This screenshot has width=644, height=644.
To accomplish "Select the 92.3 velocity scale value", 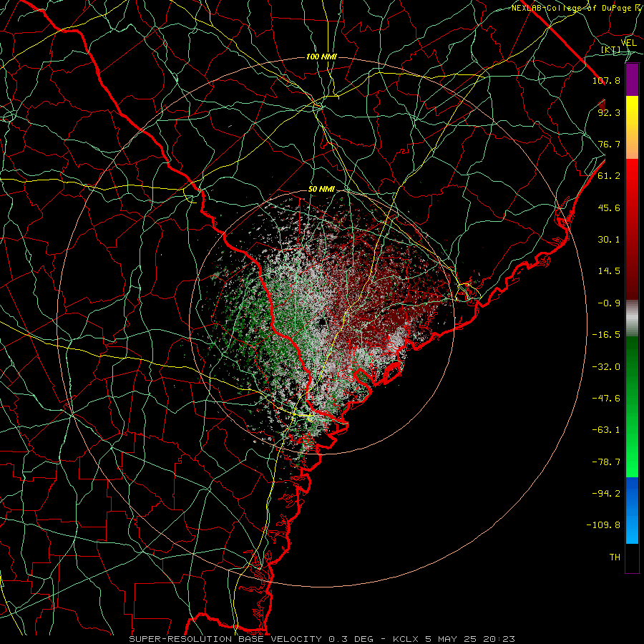I will coord(609,112).
